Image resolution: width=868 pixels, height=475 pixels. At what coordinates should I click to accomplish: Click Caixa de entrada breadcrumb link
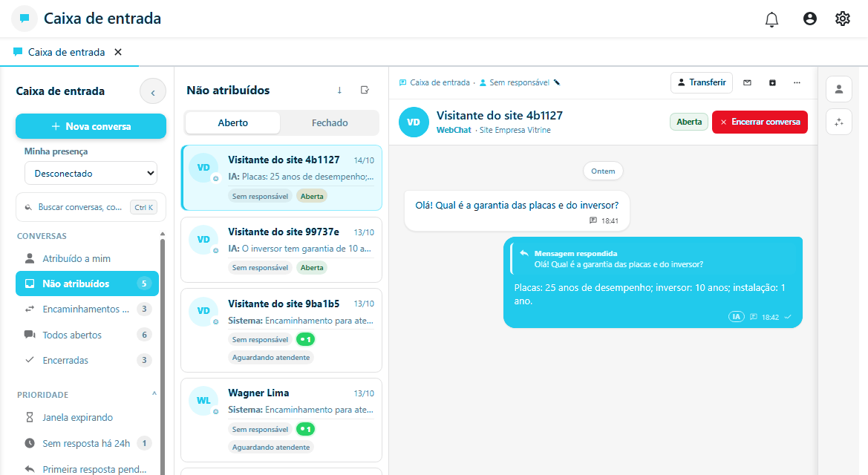click(x=434, y=82)
